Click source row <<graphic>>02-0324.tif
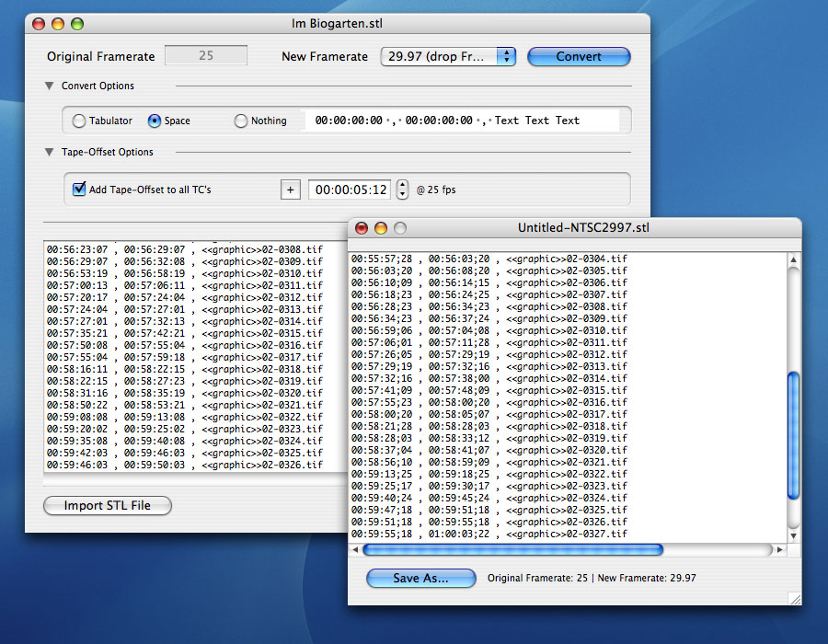The image size is (828, 644). coord(184,441)
